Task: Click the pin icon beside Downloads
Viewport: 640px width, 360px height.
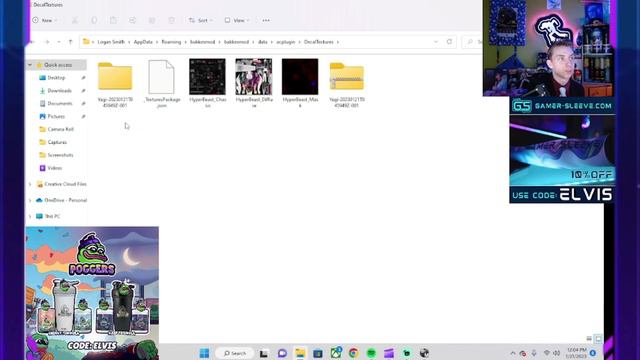Action: coord(83,91)
